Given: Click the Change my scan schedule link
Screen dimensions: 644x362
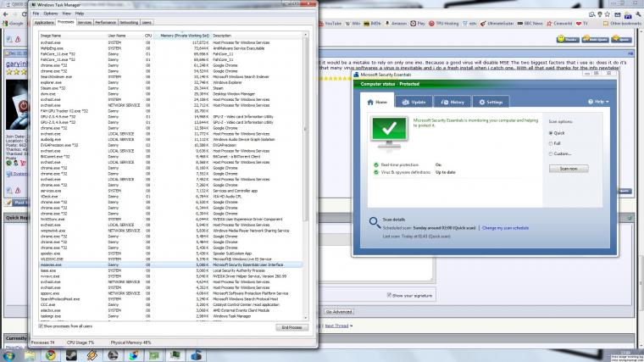Looking at the screenshot, I should [x=505, y=228].
